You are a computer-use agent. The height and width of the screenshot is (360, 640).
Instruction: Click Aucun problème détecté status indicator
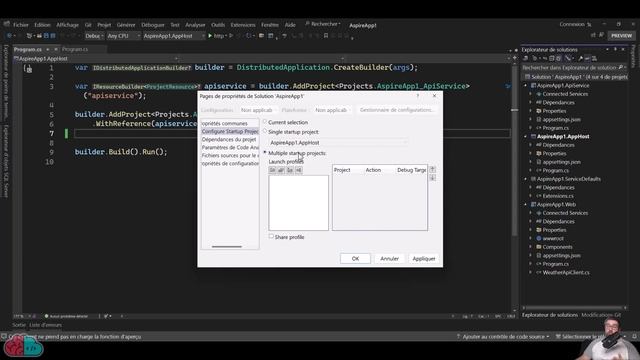click(x=66, y=316)
